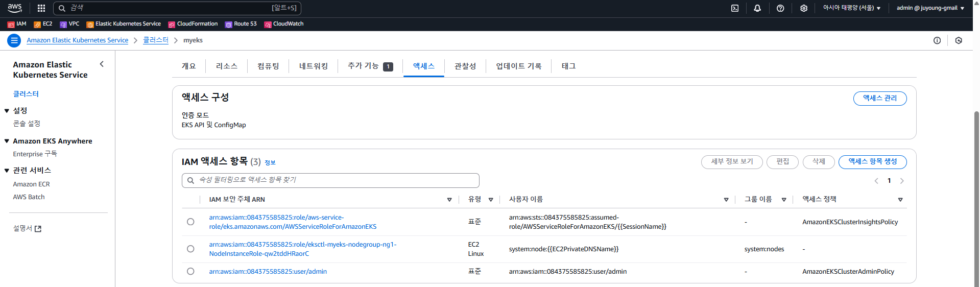Open VPC shortcut in favorites bar
This screenshot has height=287, width=980.
69,24
